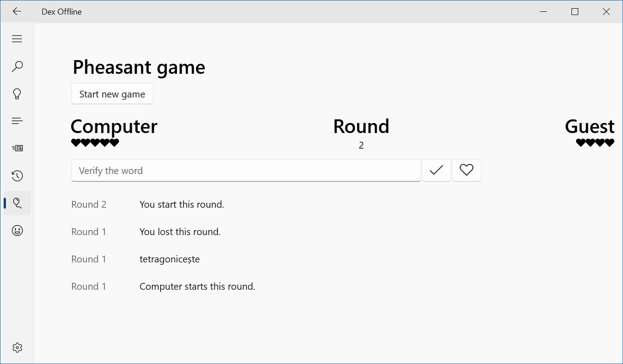
Task: Click the Computer player's hearts
Action: pos(95,143)
